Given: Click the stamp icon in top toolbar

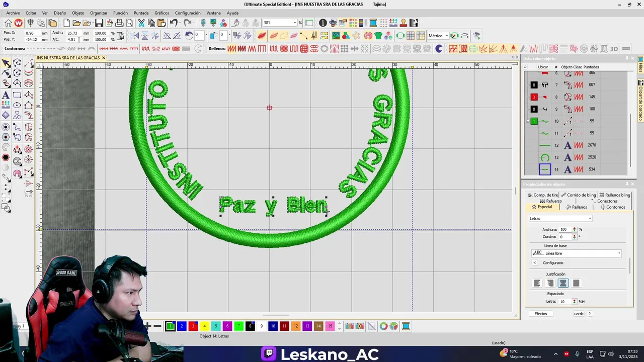Looking at the screenshot, I should point(404,23).
